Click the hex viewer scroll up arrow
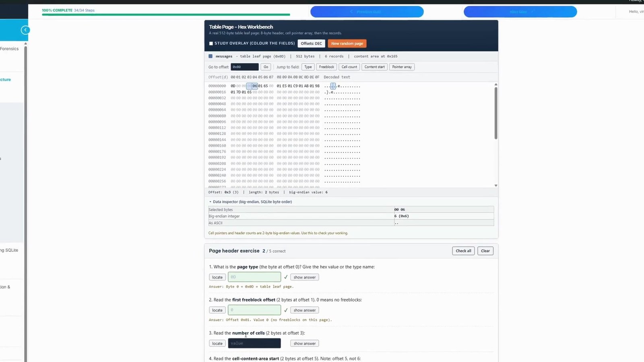 click(496, 84)
